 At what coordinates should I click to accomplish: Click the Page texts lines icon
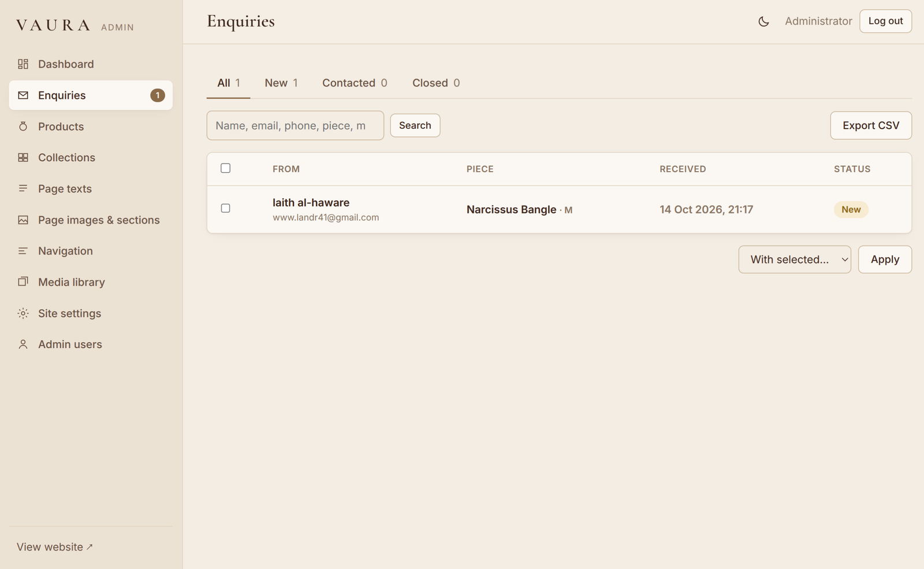click(x=23, y=189)
